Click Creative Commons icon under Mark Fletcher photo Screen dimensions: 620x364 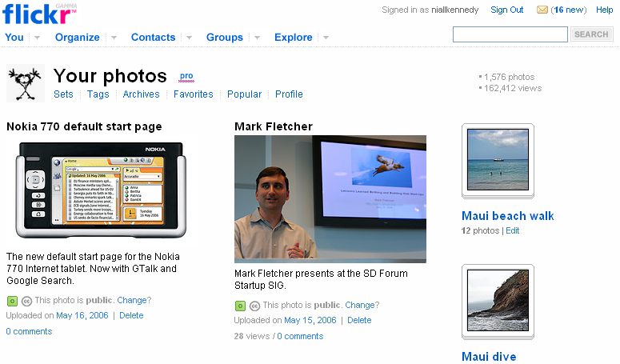point(254,306)
